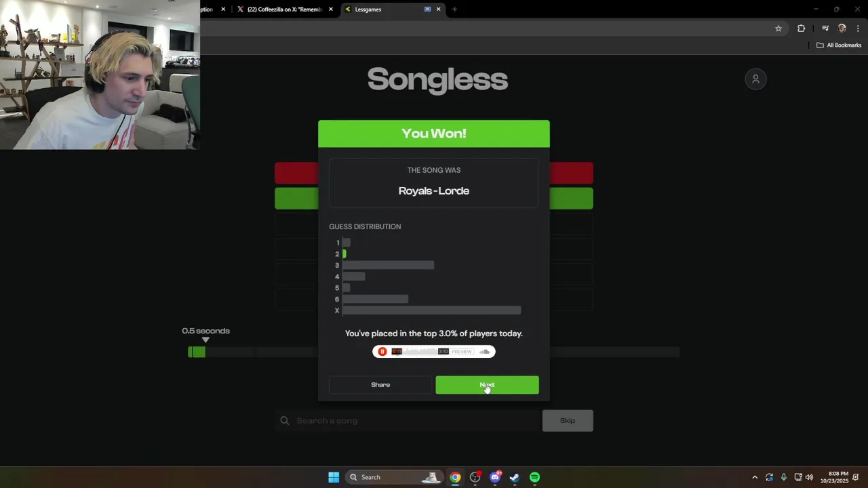Click the tab media indicator on Lessgames tab
The image size is (868, 488).
(427, 9)
